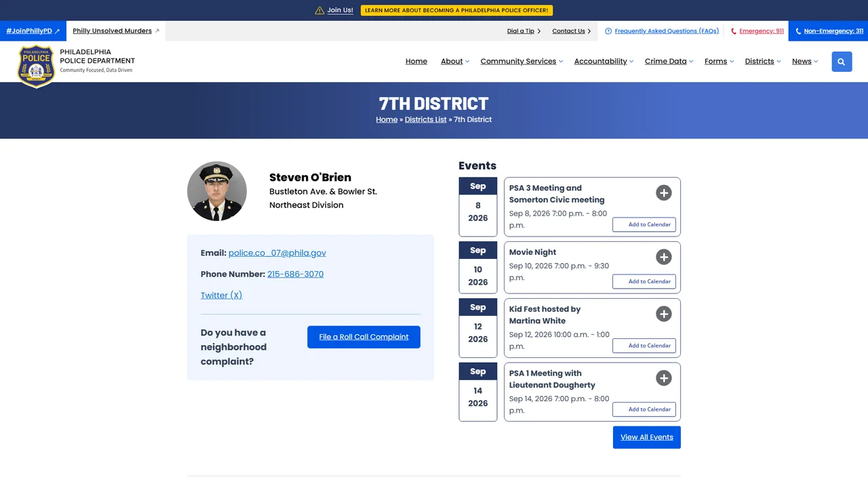Image resolution: width=868 pixels, height=488 pixels.
Task: Open the Frequently Asked Questions link
Action: (667, 31)
